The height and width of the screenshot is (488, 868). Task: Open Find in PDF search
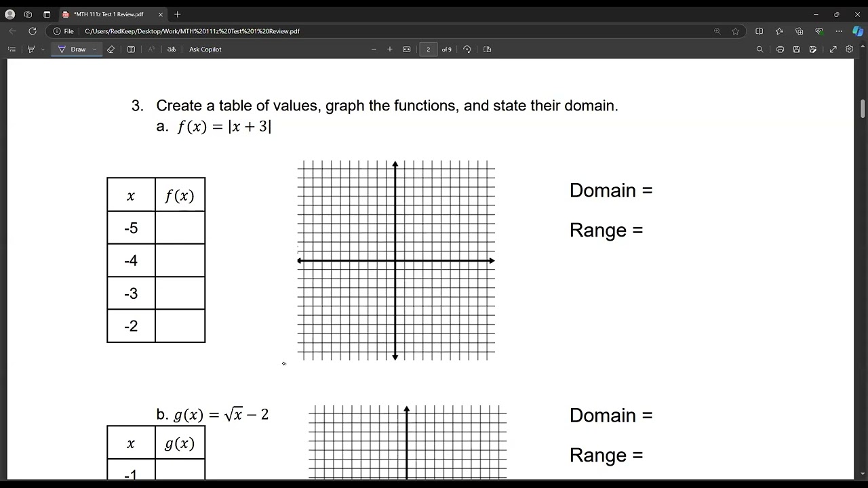(x=759, y=49)
